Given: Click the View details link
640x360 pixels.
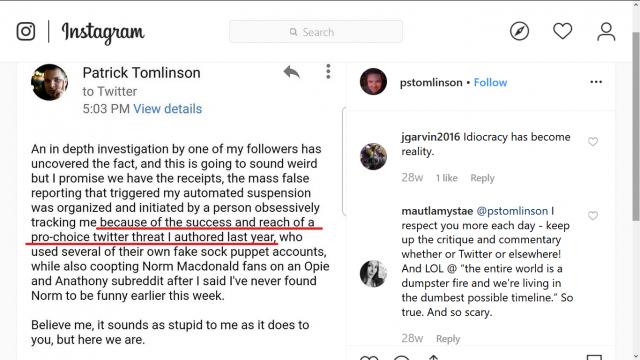Looking at the screenshot, I should (167, 109).
